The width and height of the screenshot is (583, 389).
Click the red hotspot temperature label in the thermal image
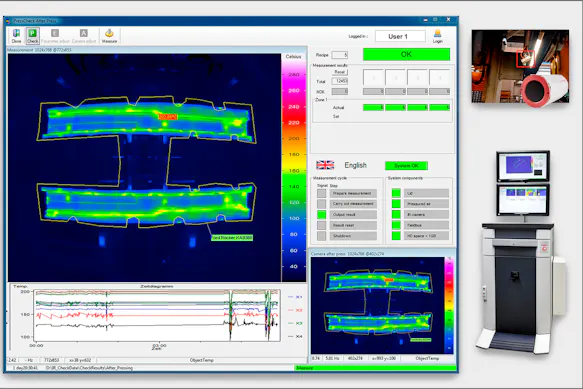pos(168,117)
